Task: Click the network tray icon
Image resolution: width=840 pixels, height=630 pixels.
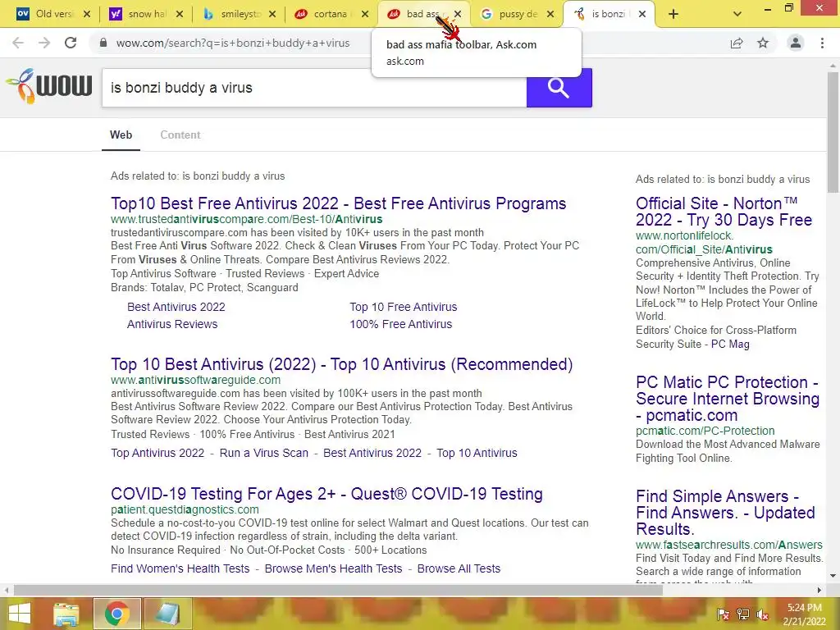Action: click(742, 614)
